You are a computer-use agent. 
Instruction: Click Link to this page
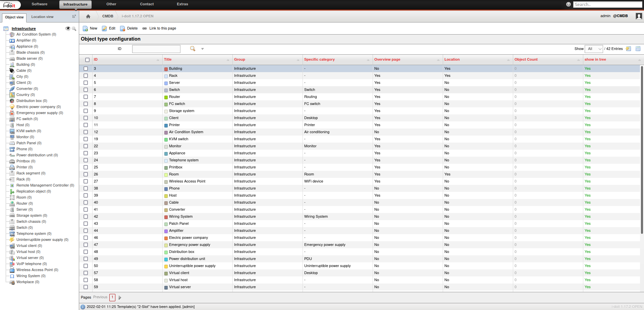click(x=162, y=29)
